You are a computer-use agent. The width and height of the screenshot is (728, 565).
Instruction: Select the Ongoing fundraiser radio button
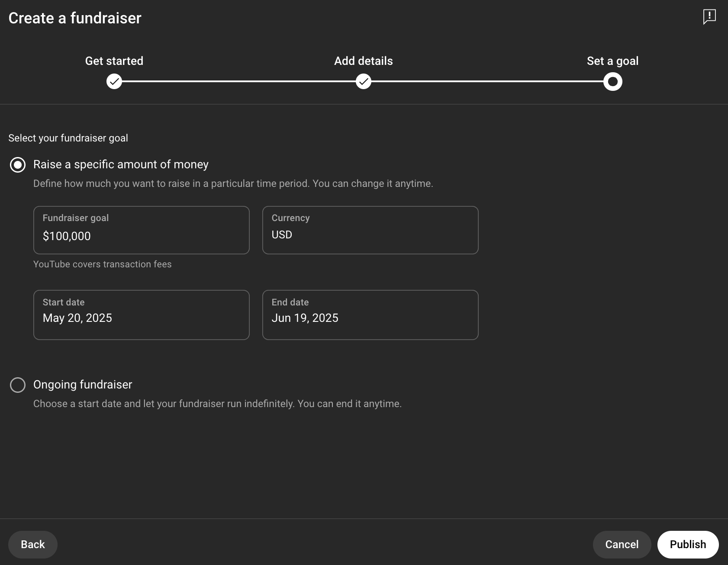pyautogui.click(x=18, y=385)
